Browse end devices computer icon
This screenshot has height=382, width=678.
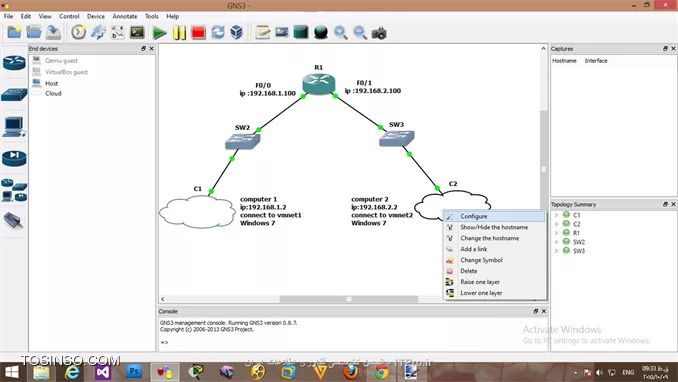(x=14, y=127)
